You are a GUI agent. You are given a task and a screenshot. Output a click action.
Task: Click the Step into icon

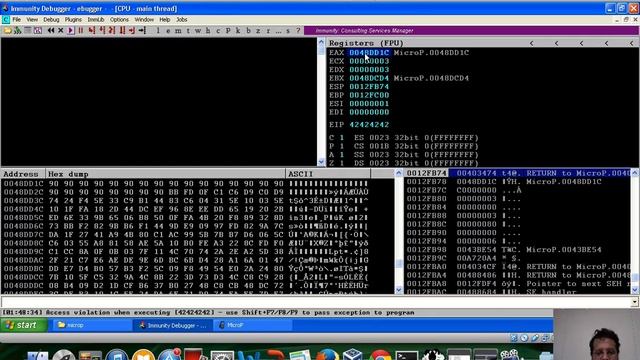(x=92, y=31)
